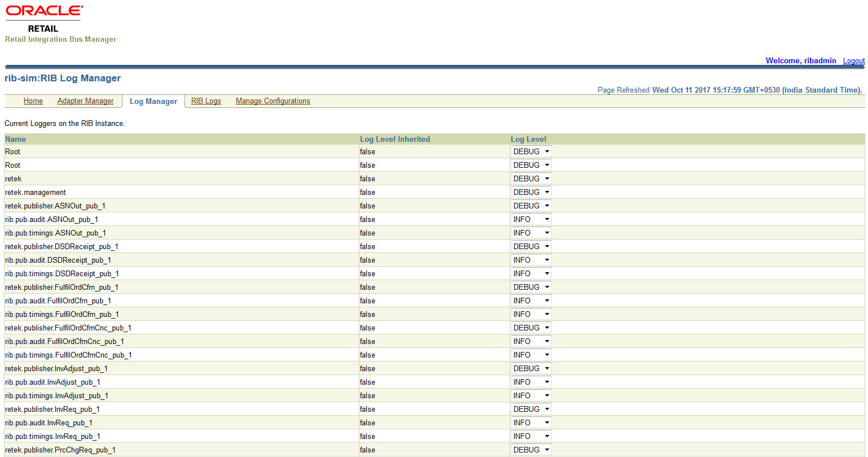Click the Logout link

853,60
